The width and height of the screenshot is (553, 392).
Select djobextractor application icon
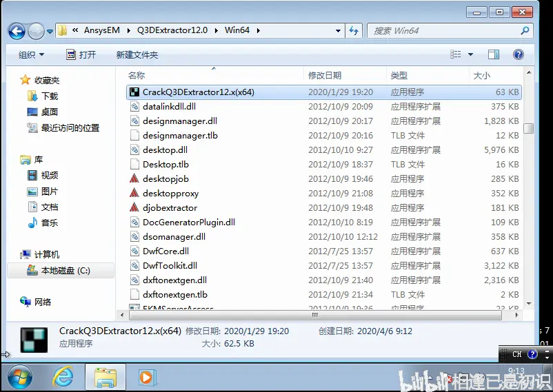tap(134, 207)
